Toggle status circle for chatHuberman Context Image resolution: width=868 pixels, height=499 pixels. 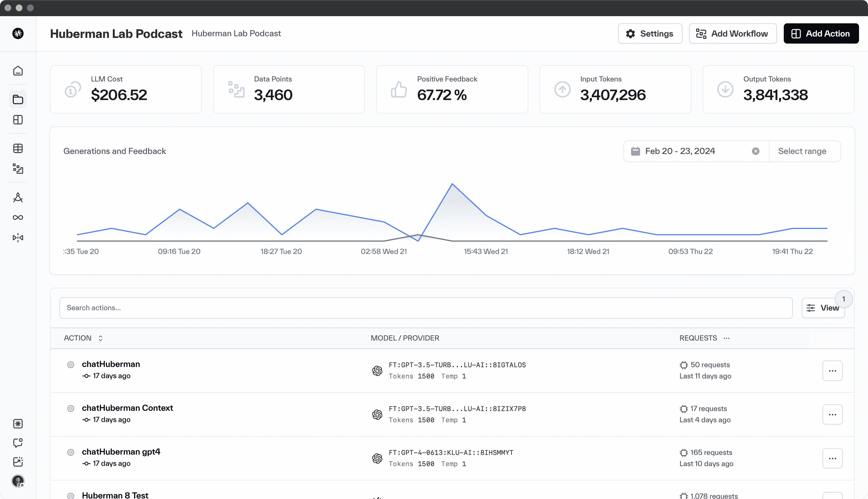pos(70,409)
